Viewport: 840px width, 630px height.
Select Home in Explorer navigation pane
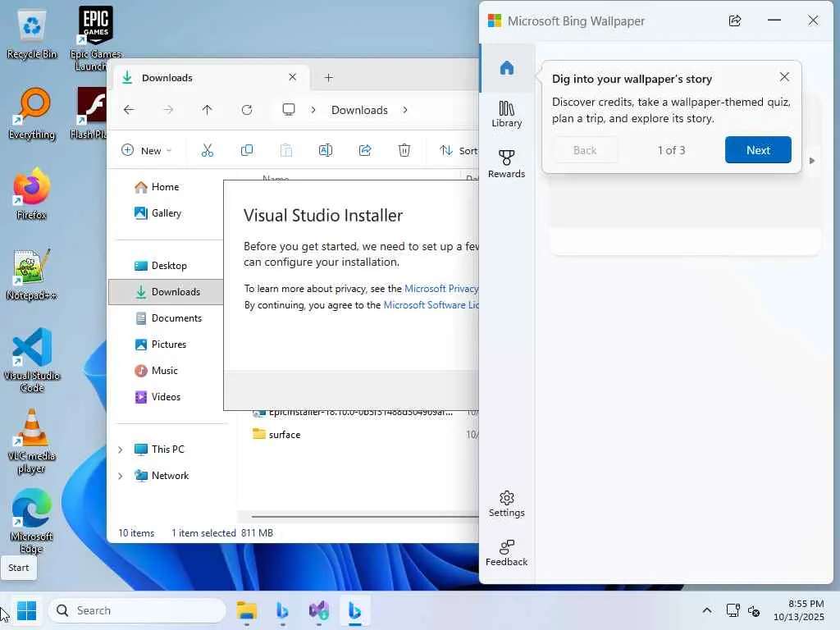click(x=165, y=187)
